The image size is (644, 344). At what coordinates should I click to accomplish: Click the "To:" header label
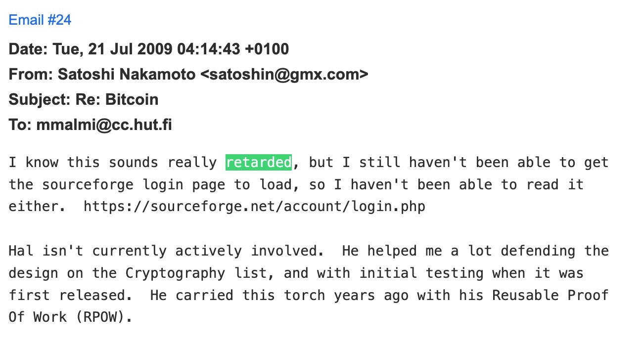coord(20,125)
